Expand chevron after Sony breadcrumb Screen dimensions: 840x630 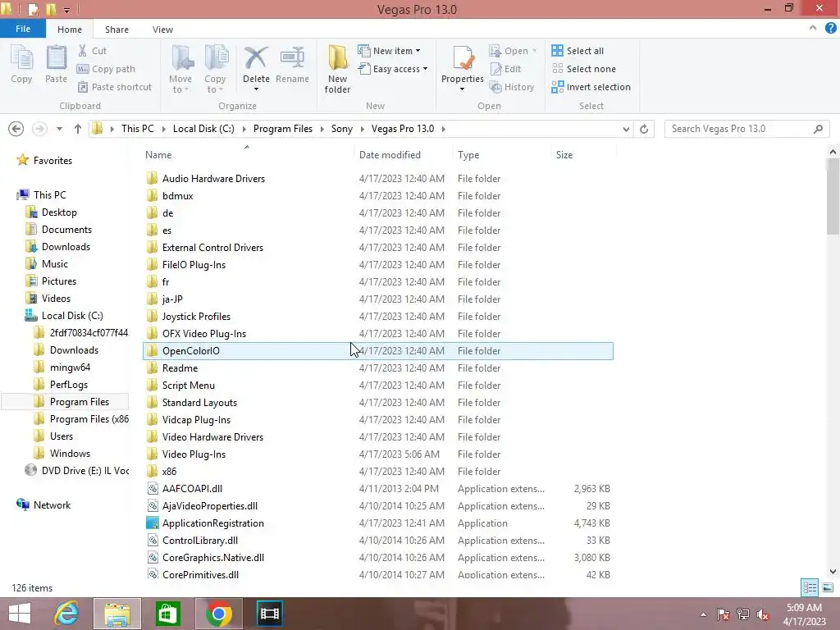362,129
